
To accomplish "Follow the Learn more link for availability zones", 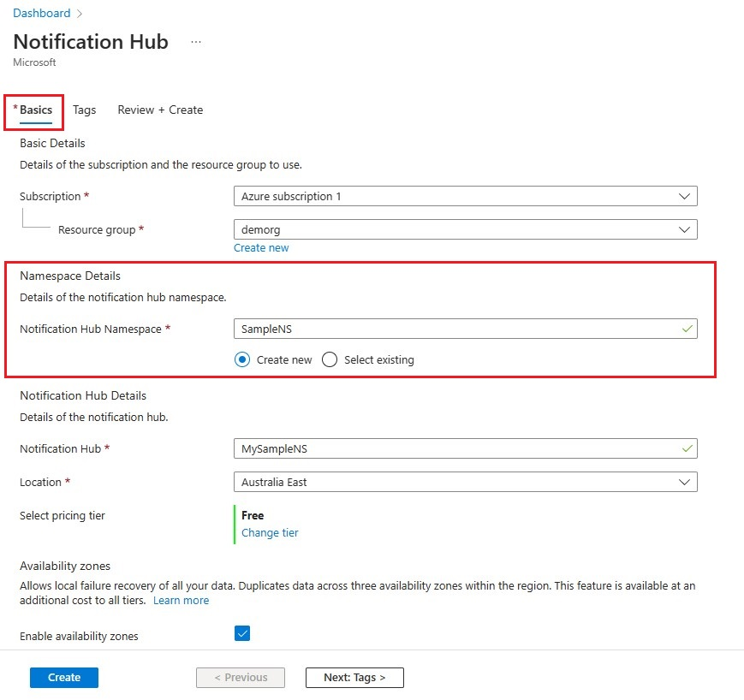I will pyautogui.click(x=181, y=601).
